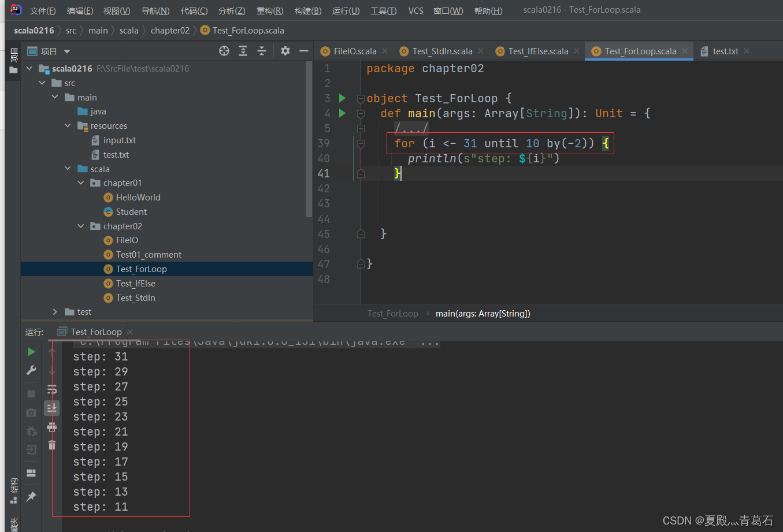The width and height of the screenshot is (783, 532).
Task: Click scala0216 in the breadcrumb path
Action: point(34,31)
